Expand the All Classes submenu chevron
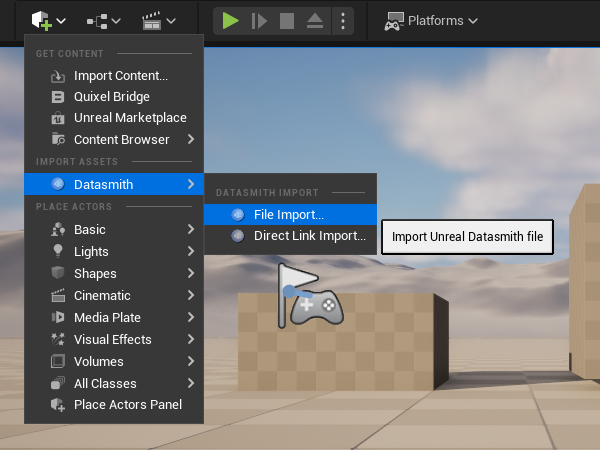This screenshot has width=600, height=450. [x=191, y=383]
